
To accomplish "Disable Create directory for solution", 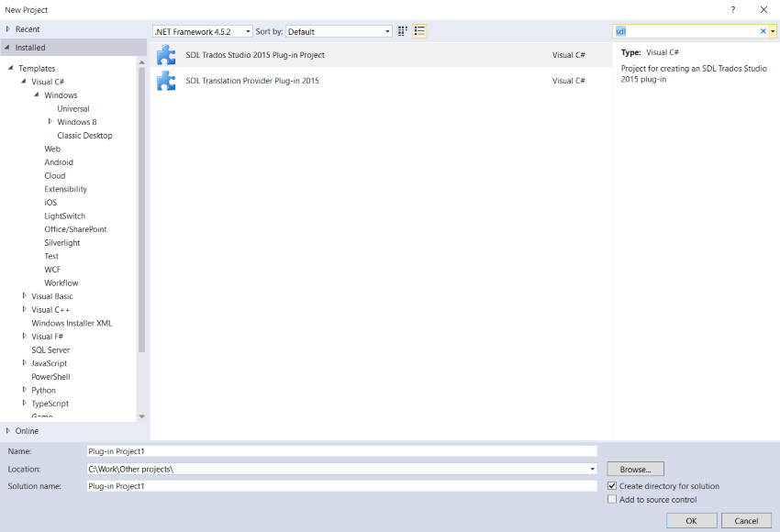I will [x=612, y=486].
